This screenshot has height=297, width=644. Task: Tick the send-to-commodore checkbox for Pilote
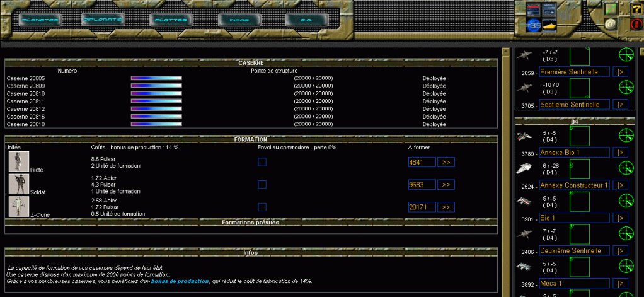click(x=262, y=162)
